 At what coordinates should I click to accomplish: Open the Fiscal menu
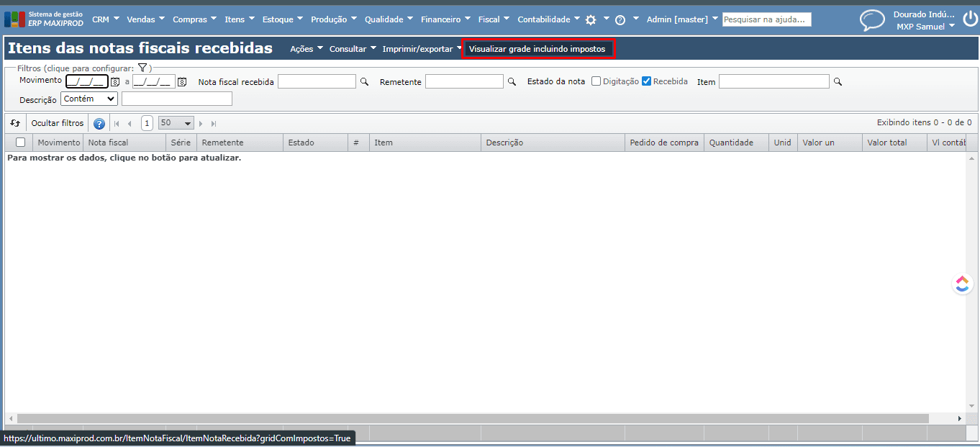[x=494, y=19]
